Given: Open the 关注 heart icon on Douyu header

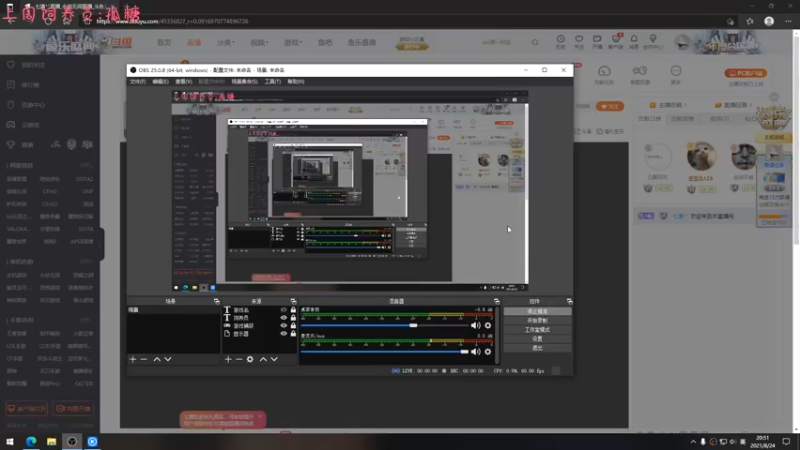Looking at the screenshot, I should click(579, 42).
